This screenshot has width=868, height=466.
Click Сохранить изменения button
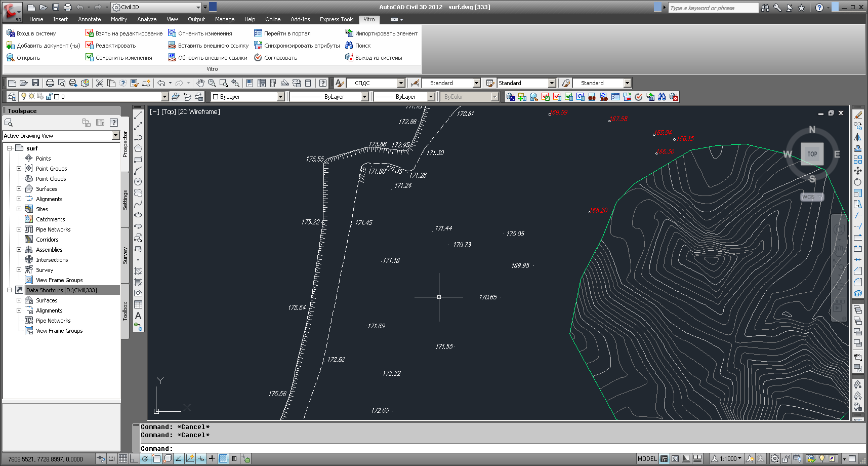[x=119, y=58]
